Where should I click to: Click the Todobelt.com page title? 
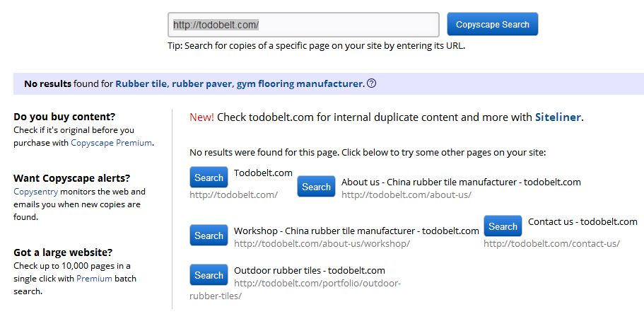[x=263, y=173]
